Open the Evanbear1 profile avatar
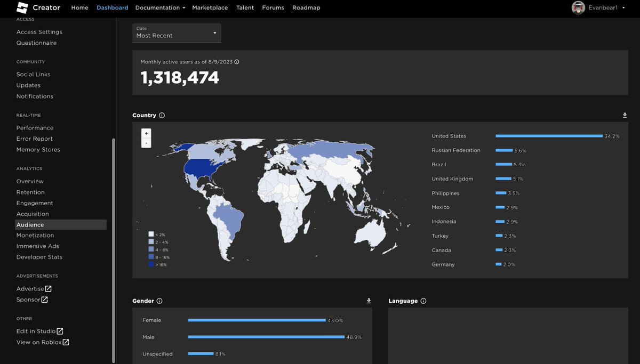This screenshot has width=640, height=364. tap(578, 7)
